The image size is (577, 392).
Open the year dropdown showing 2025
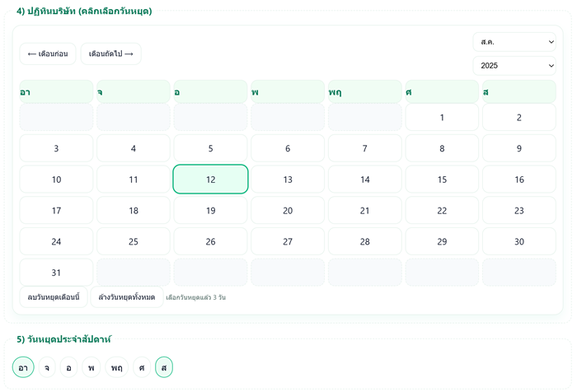(514, 66)
